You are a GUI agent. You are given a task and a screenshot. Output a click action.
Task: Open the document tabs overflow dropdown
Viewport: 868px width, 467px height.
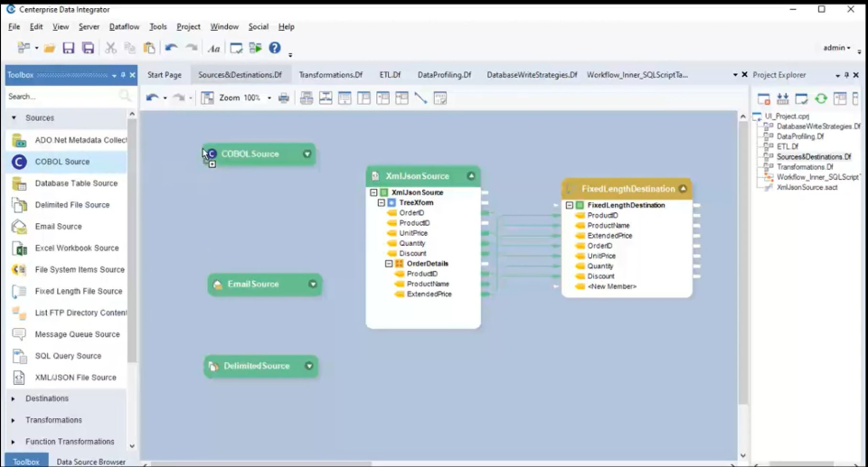coord(735,75)
